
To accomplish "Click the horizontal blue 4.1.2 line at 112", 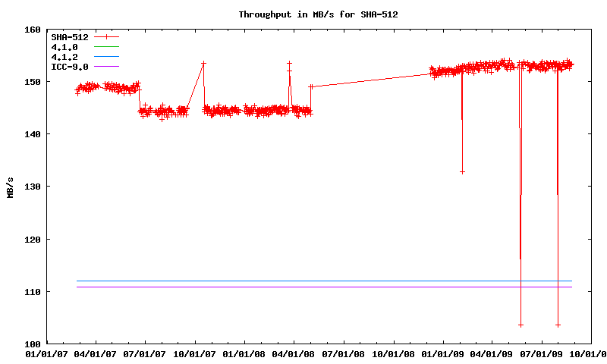I will pos(303,281).
